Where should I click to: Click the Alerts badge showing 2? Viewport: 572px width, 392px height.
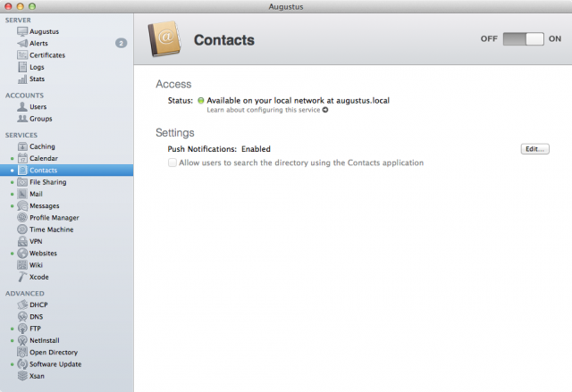122,44
